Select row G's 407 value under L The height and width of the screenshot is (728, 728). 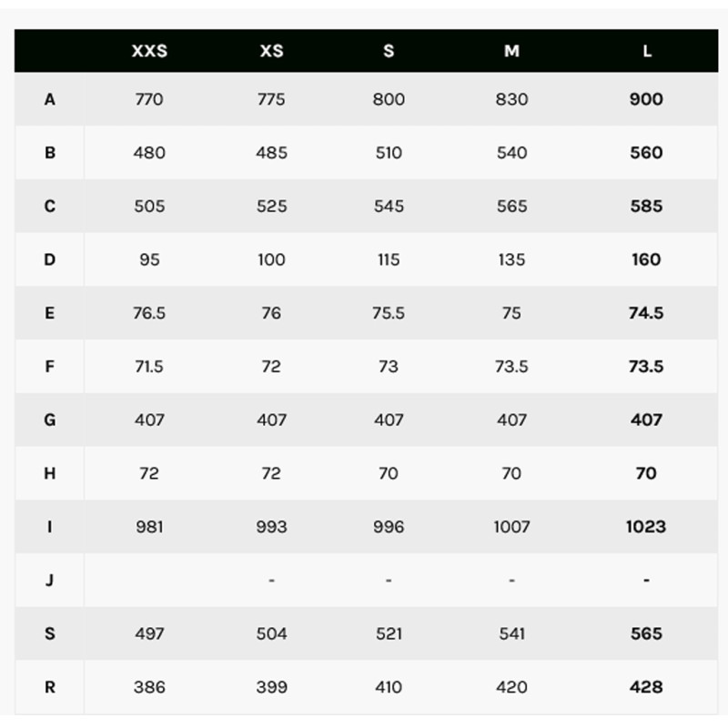pos(646,420)
